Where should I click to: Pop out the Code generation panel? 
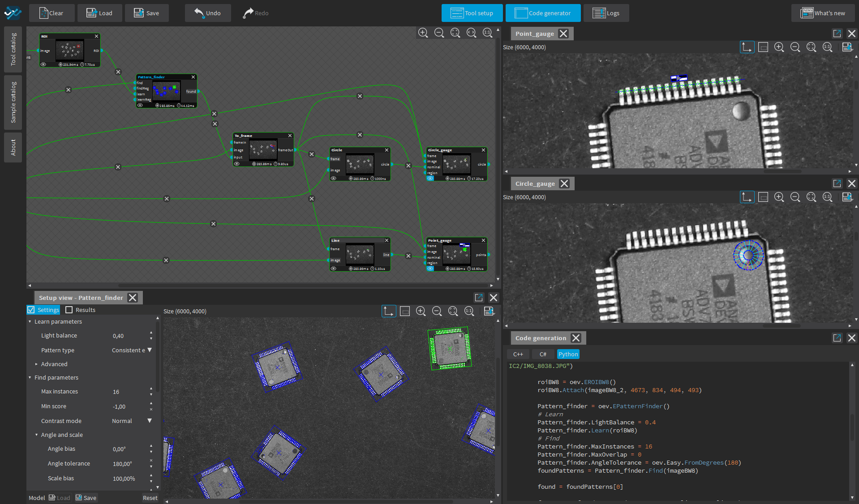pos(837,338)
